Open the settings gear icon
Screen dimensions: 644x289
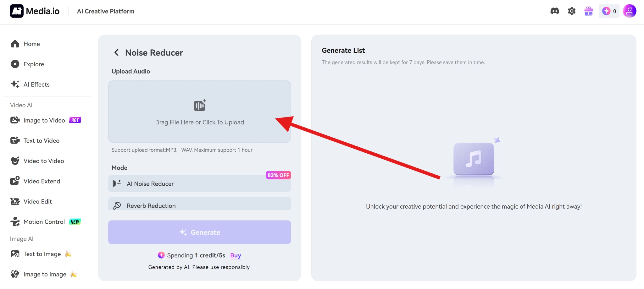coord(571,11)
